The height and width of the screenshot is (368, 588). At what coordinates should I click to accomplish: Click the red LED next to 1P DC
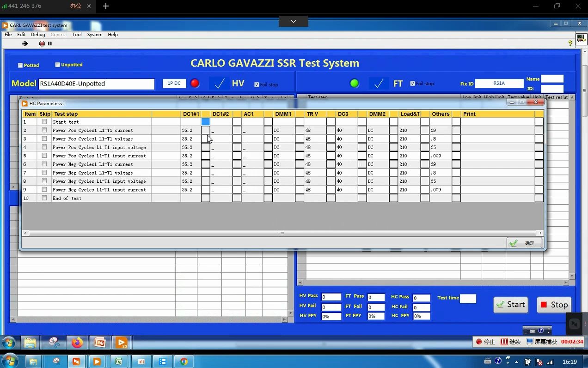[x=195, y=83]
